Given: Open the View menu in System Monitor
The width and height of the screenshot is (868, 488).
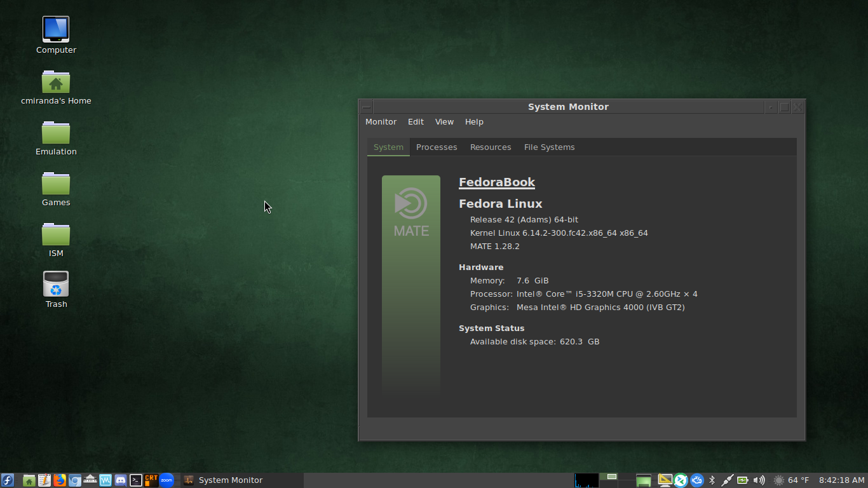Looking at the screenshot, I should coord(444,122).
